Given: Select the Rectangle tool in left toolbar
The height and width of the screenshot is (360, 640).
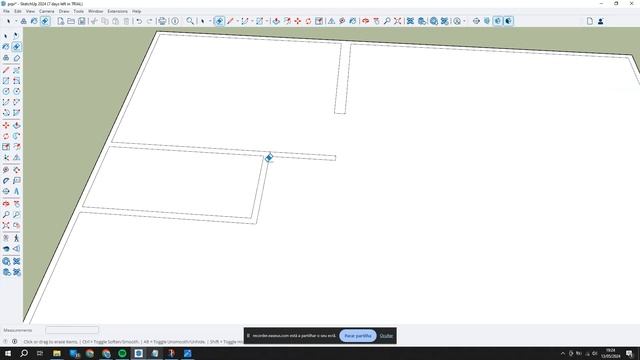Looking at the screenshot, I should 6,81.
